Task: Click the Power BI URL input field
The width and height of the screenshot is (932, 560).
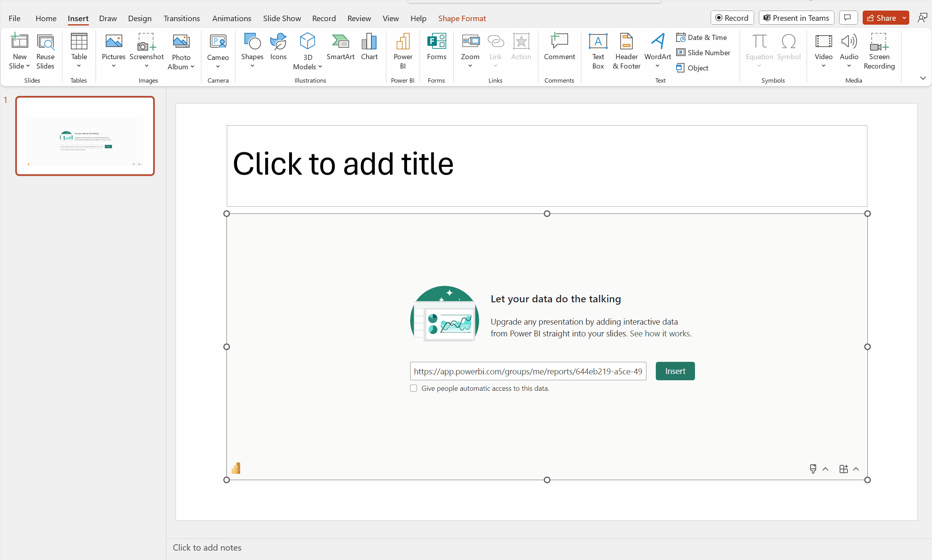Action: click(x=527, y=370)
